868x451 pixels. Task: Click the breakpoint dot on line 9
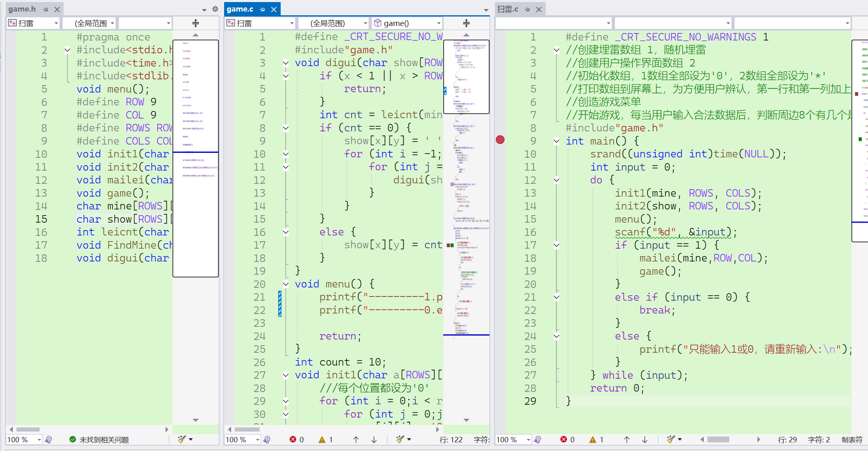[500, 140]
